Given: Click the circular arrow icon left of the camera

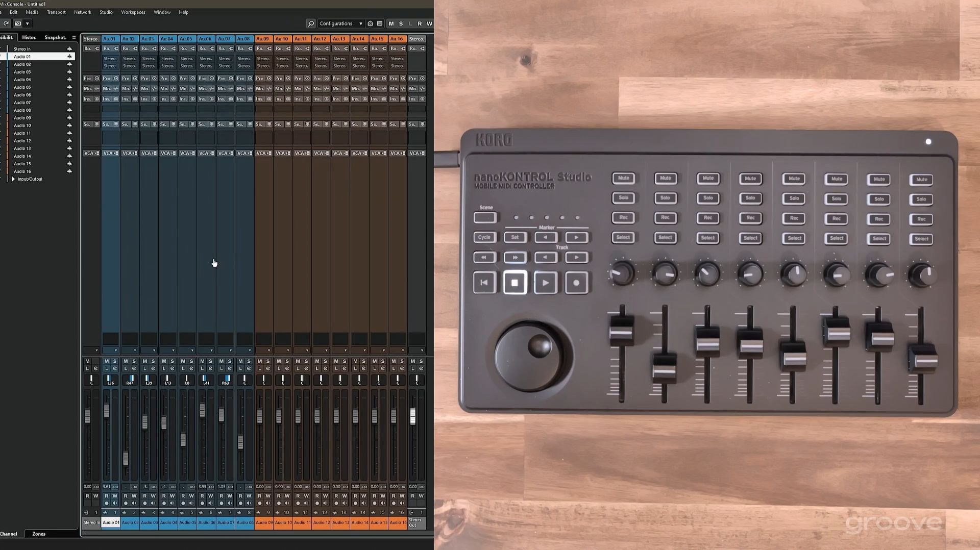Looking at the screenshot, I should click(6, 23).
